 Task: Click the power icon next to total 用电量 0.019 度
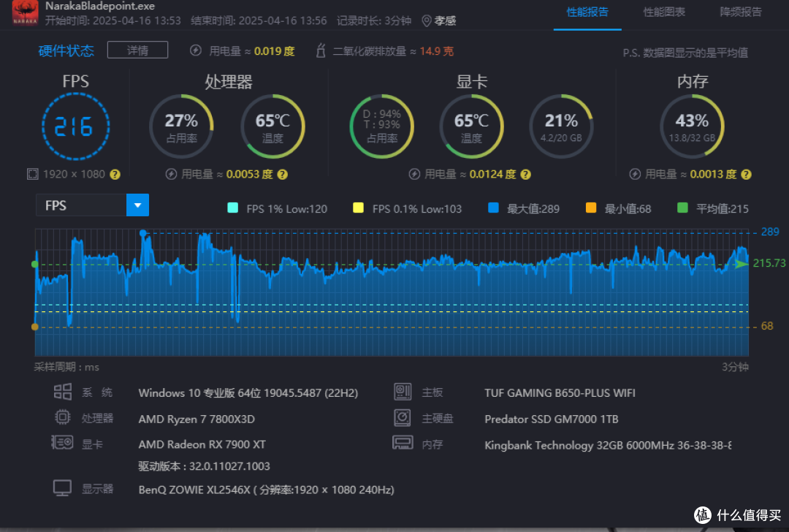tap(196, 50)
